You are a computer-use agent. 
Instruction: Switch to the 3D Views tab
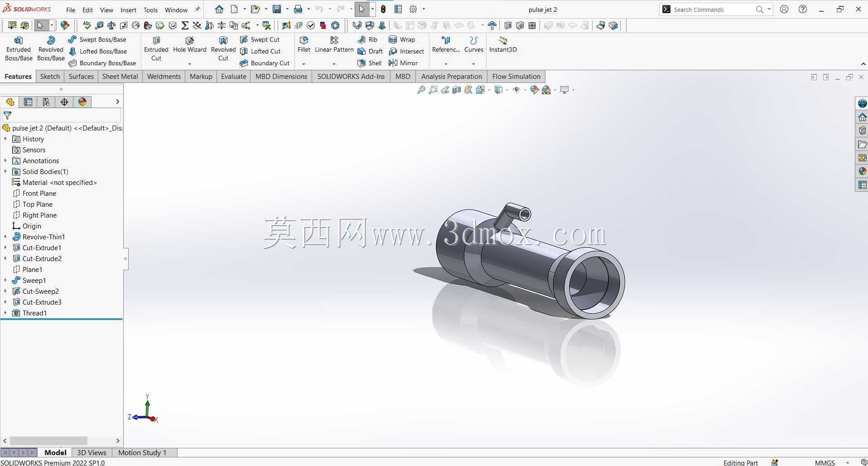tap(92, 452)
